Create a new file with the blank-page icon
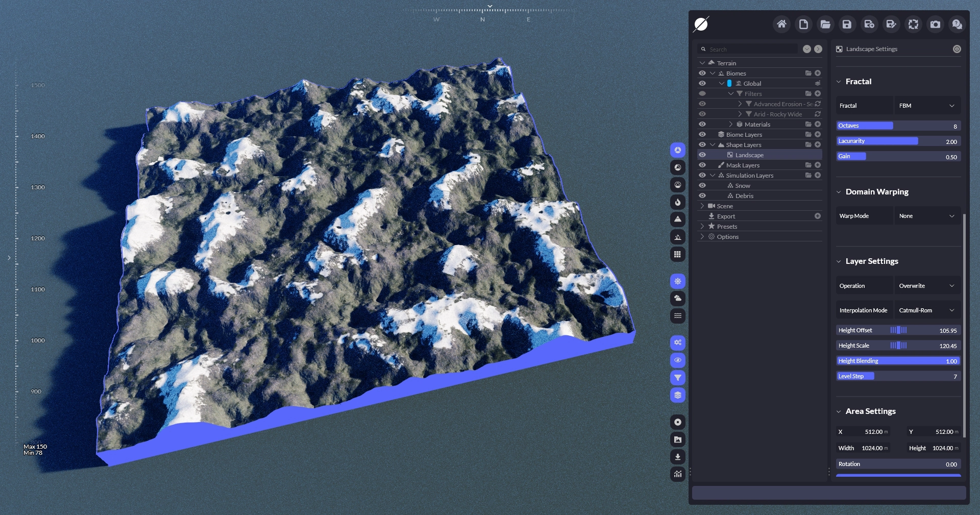 [803, 24]
